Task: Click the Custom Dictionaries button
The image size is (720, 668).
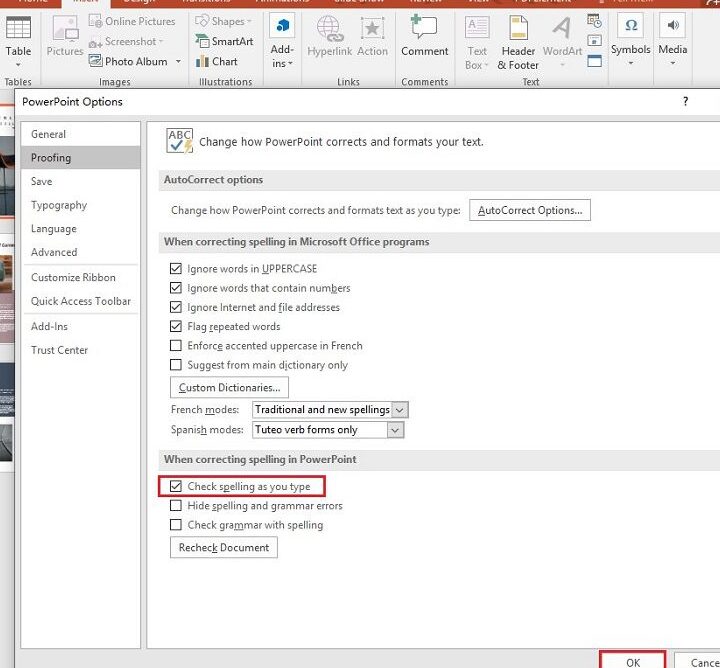Action: click(x=229, y=387)
